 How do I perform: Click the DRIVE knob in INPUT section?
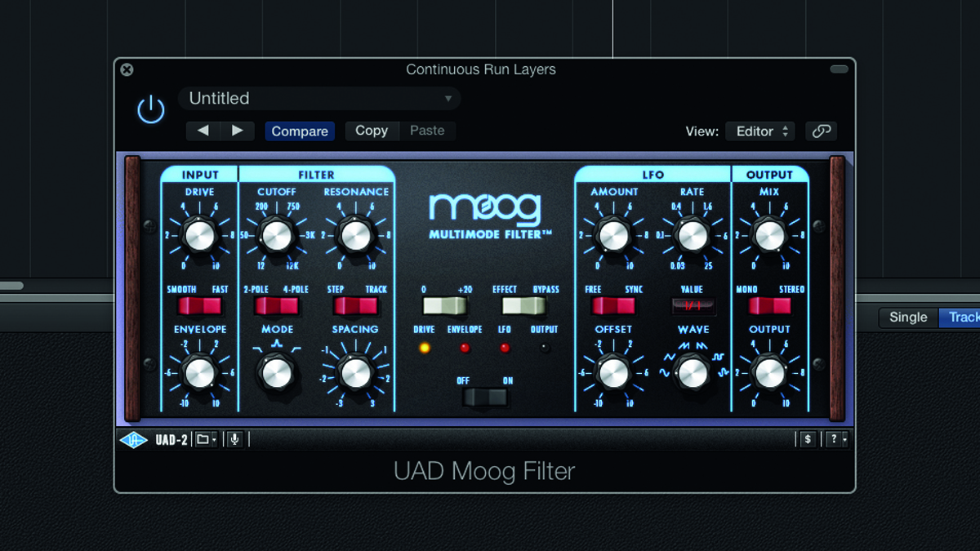click(199, 235)
